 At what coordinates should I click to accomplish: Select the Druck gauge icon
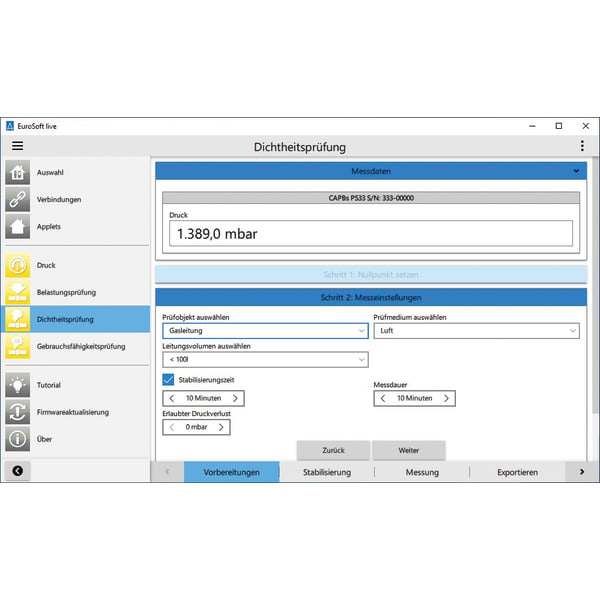17,265
